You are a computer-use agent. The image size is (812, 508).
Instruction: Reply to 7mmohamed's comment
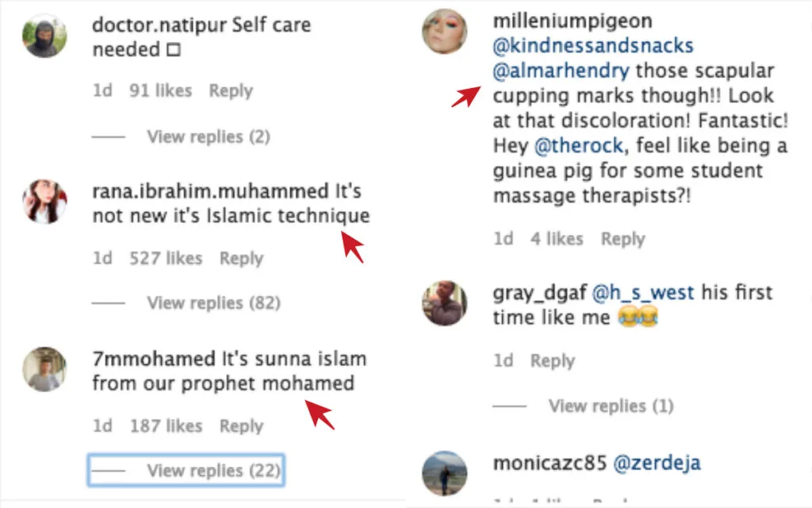[x=241, y=426]
